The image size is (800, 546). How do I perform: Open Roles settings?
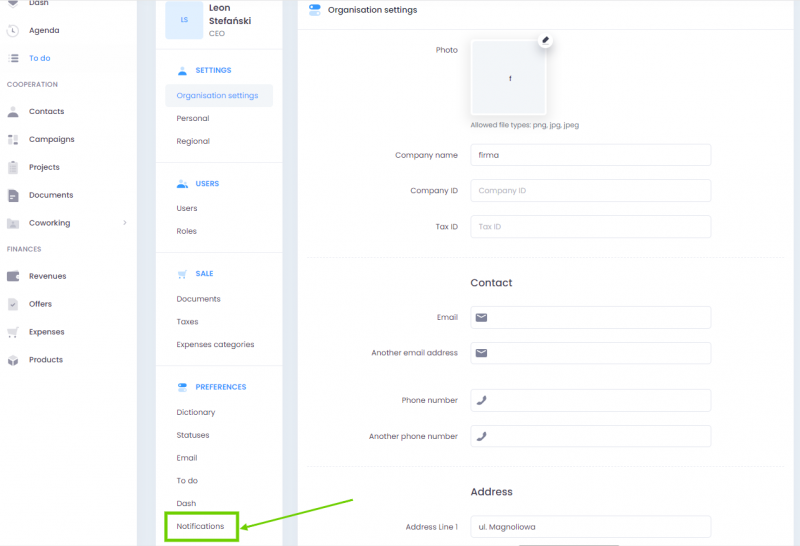click(x=186, y=231)
